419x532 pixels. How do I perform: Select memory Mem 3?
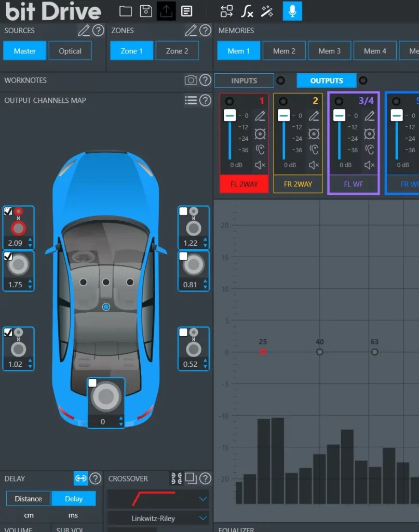coord(330,51)
